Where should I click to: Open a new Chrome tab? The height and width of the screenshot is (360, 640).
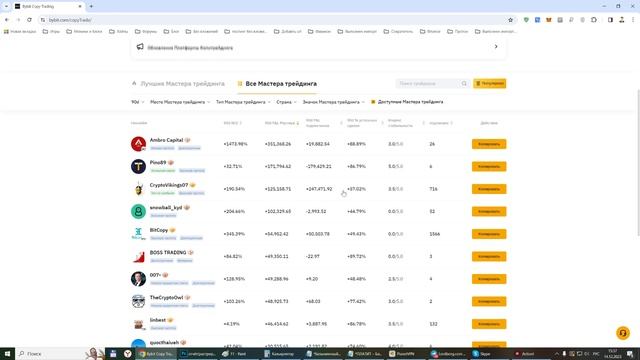[91, 7]
